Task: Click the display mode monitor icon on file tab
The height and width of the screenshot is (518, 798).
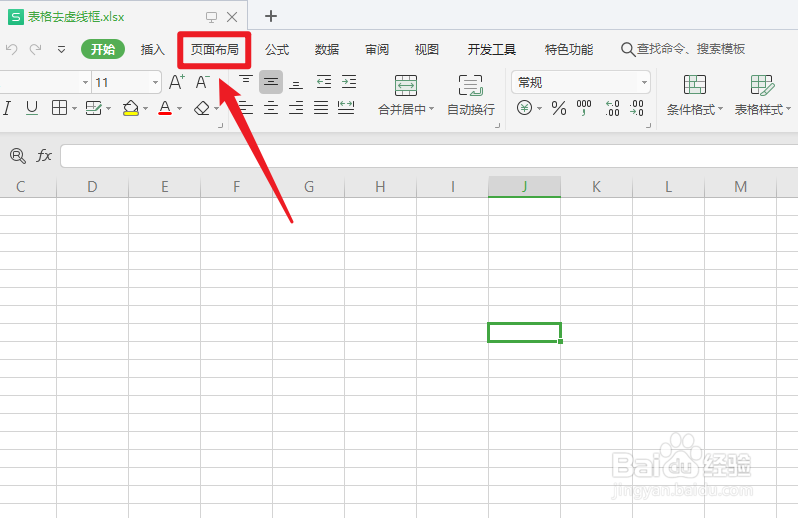Action: tap(211, 17)
